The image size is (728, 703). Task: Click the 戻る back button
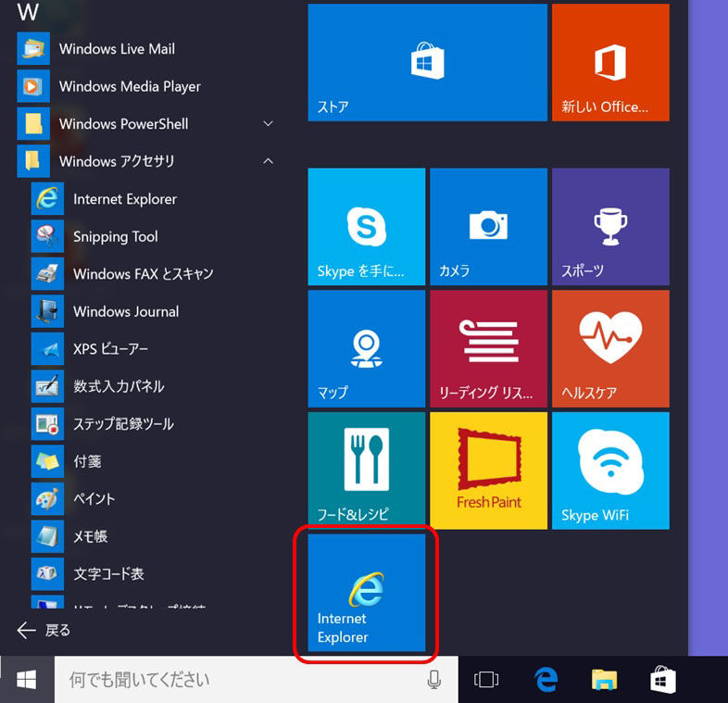pos(44,630)
